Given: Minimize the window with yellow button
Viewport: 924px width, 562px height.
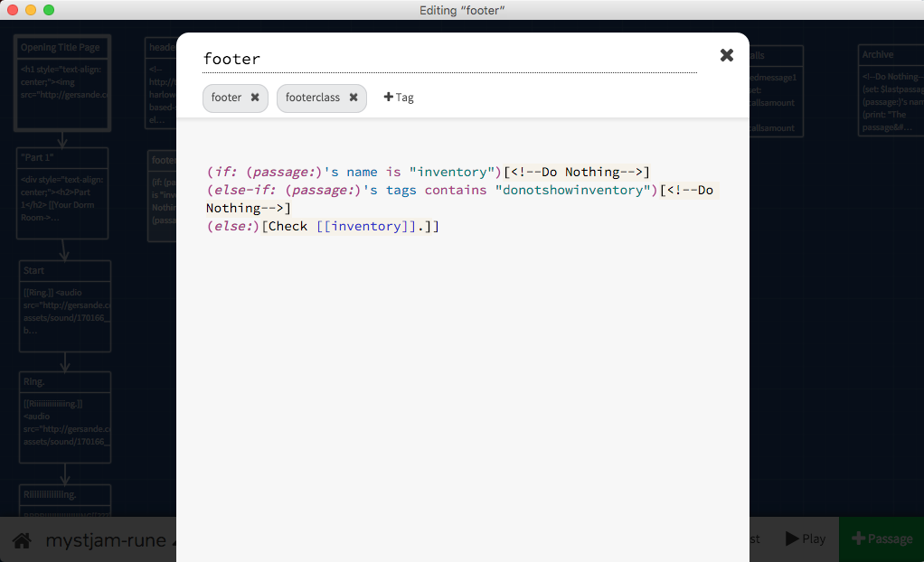Looking at the screenshot, I should (x=31, y=10).
